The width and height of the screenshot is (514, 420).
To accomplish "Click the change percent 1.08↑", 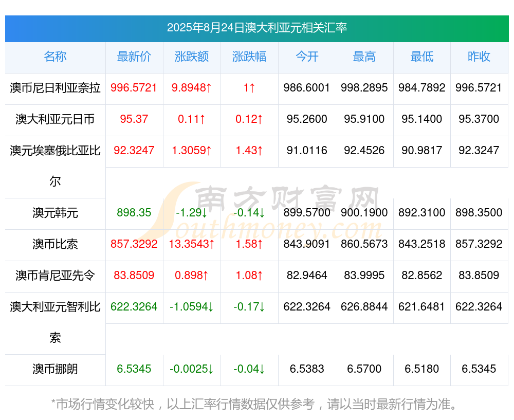I will tap(249, 275).
